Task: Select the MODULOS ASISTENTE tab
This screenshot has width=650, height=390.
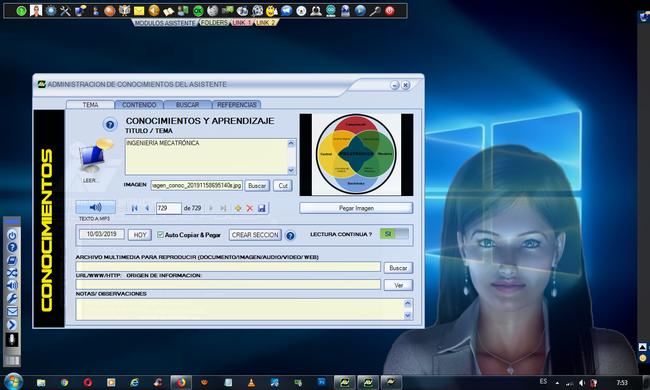Action: click(x=165, y=23)
